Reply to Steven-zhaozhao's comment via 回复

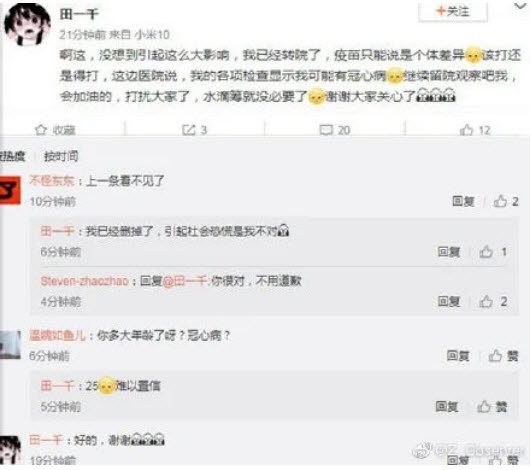tap(449, 301)
